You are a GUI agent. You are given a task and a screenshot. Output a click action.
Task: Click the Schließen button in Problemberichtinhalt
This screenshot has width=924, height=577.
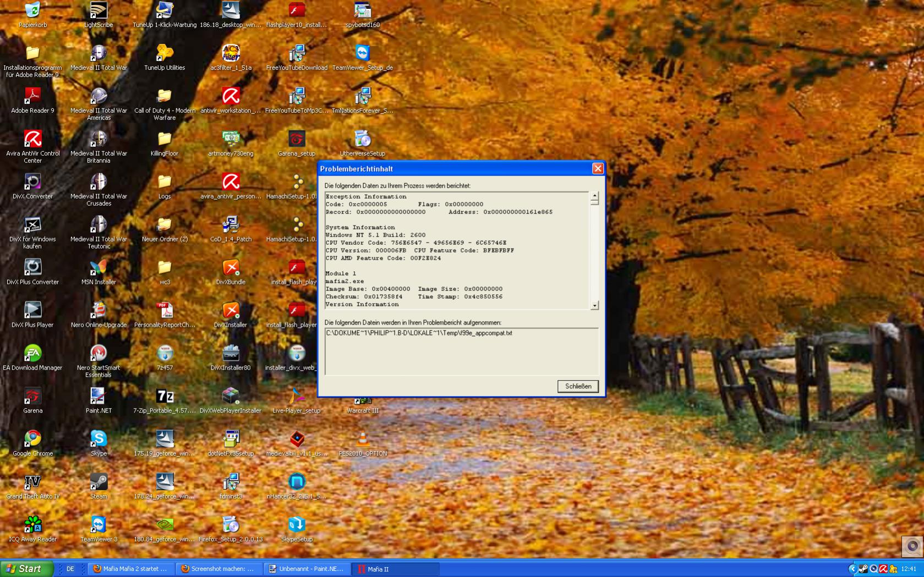point(578,386)
